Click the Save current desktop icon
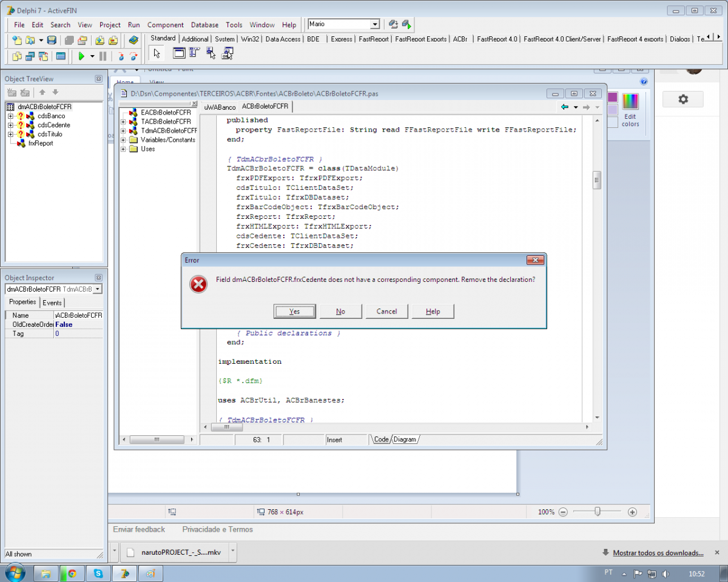Screen dimensions: 728x582 (393, 24)
